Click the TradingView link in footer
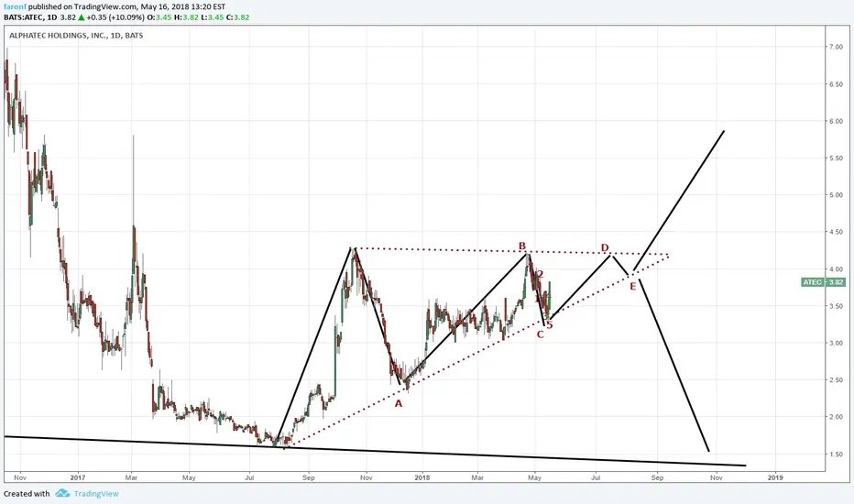 (96, 494)
